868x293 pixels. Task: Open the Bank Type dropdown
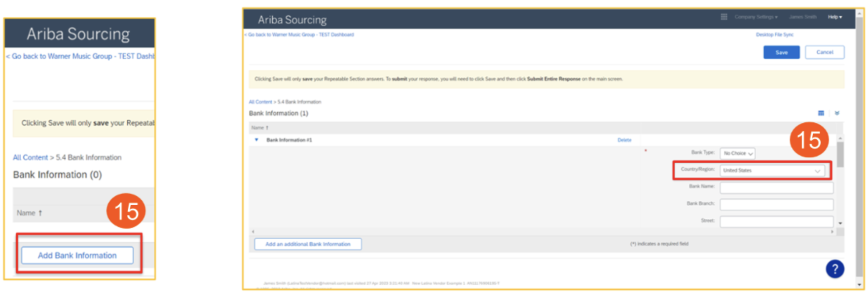(737, 153)
